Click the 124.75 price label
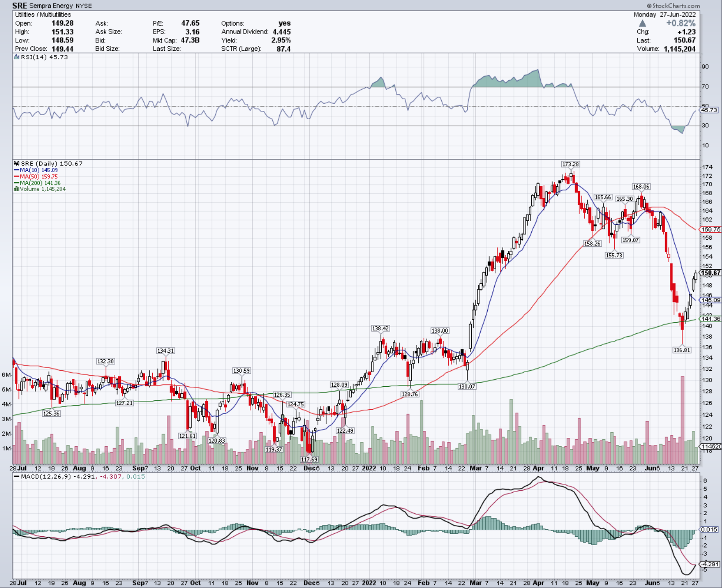This screenshot has height=588, width=722. 296,404
